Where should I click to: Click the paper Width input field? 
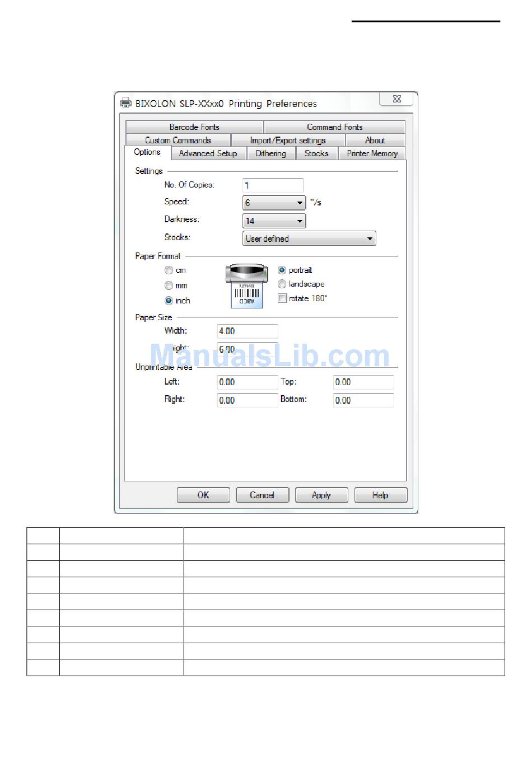tap(247, 331)
